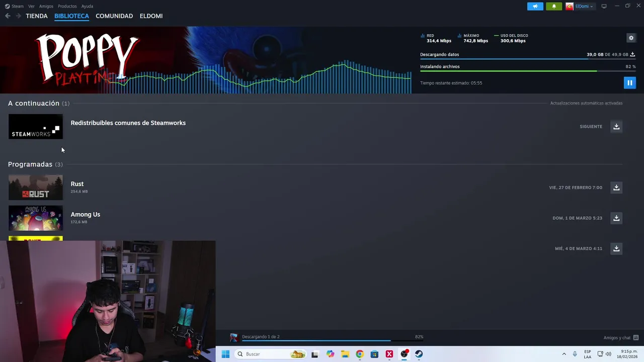Image resolution: width=644 pixels, height=362 pixels.
Task: Open OBS Studio from the taskbar
Action: [x=404, y=354]
